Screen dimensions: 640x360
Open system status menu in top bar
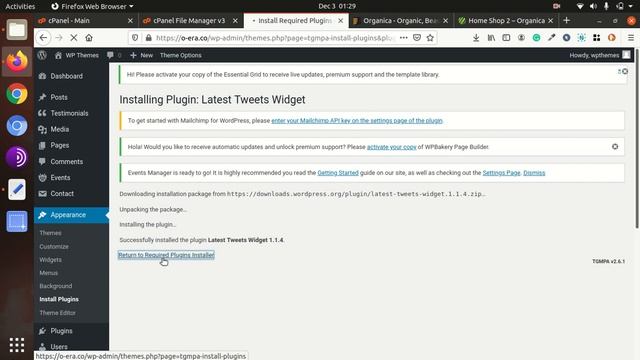coord(604,6)
